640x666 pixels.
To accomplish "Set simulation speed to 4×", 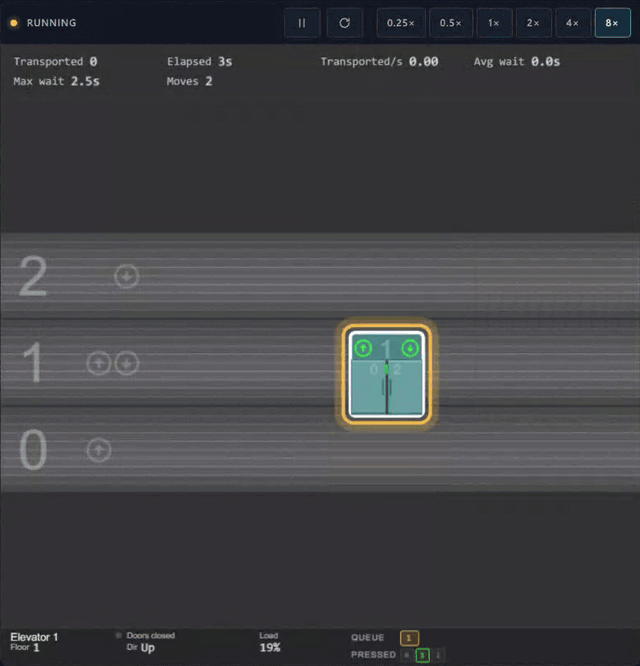I will pyautogui.click(x=572, y=23).
